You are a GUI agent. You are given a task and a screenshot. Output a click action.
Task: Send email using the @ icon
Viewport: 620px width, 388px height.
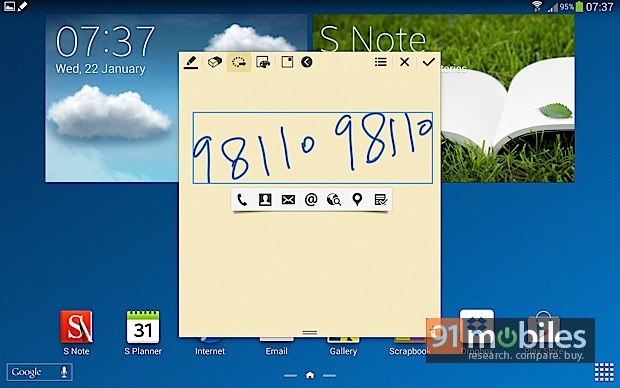311,200
